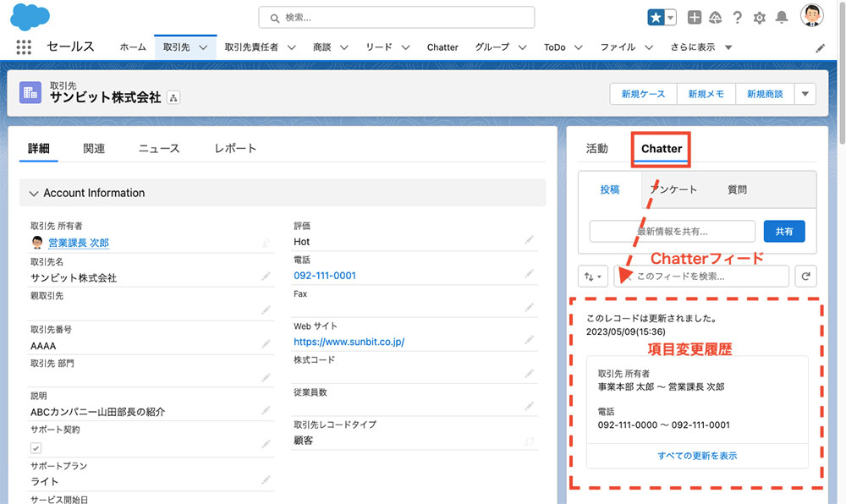Edit the サポートプラン field pencil
The width and height of the screenshot is (846, 504).
266,479
